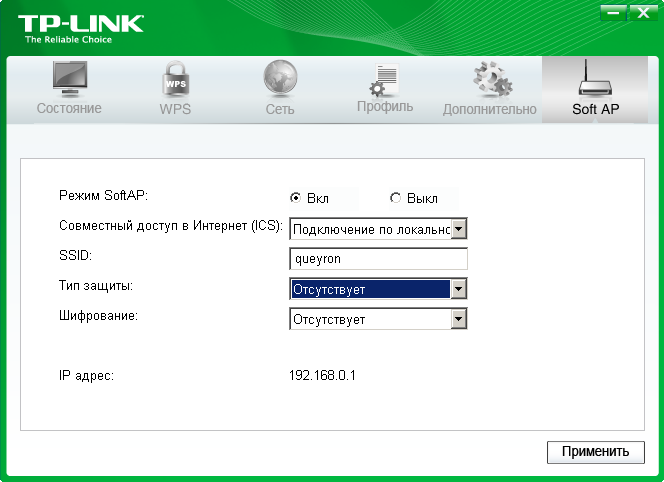
Task: Switch to the Дополнительно tab label
Action: pos(490,109)
